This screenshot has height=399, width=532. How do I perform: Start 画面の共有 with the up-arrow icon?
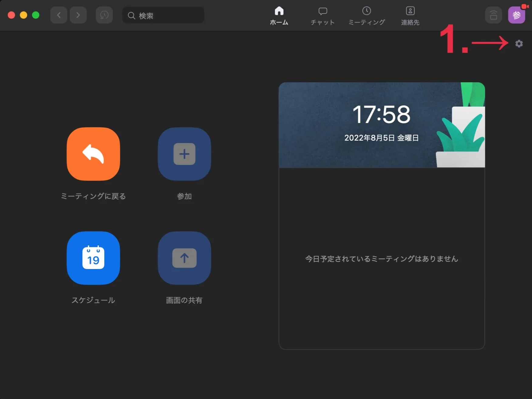[184, 258]
